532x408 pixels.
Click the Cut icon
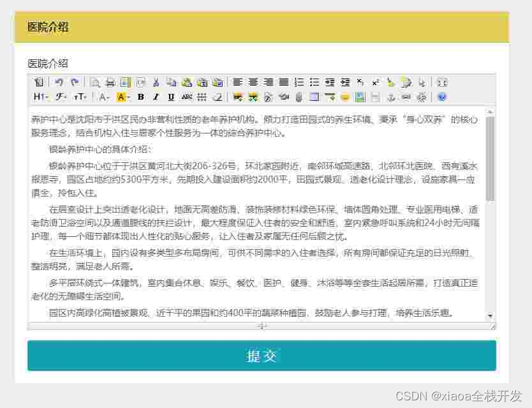(x=156, y=82)
